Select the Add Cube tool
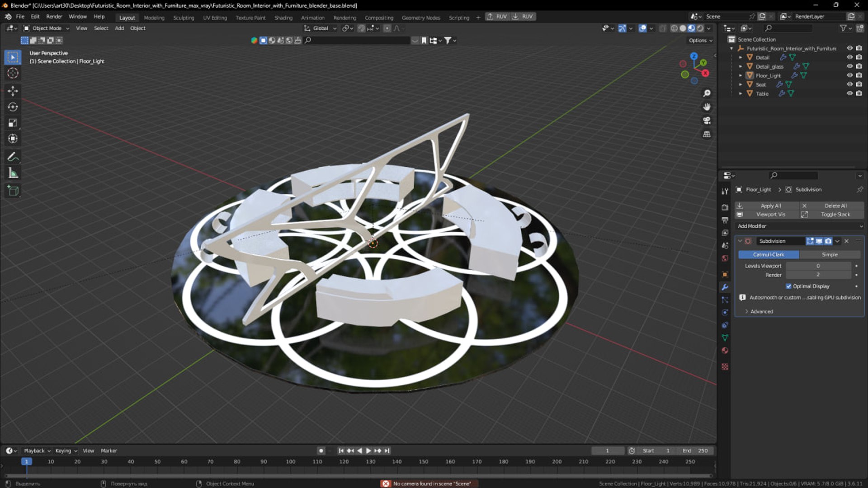Screen dimensions: 868x488 (x=13, y=191)
